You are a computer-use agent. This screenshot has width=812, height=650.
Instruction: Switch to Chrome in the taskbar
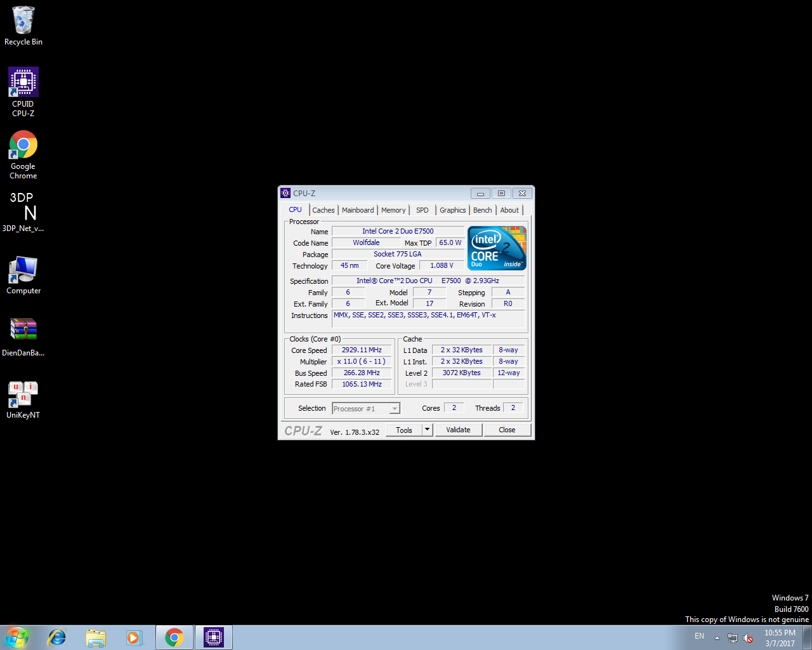(174, 637)
